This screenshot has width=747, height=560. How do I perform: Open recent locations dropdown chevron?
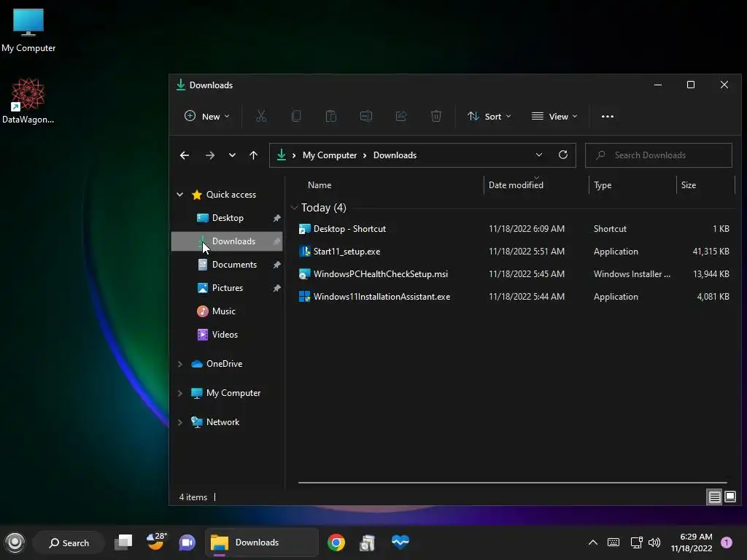(x=232, y=155)
